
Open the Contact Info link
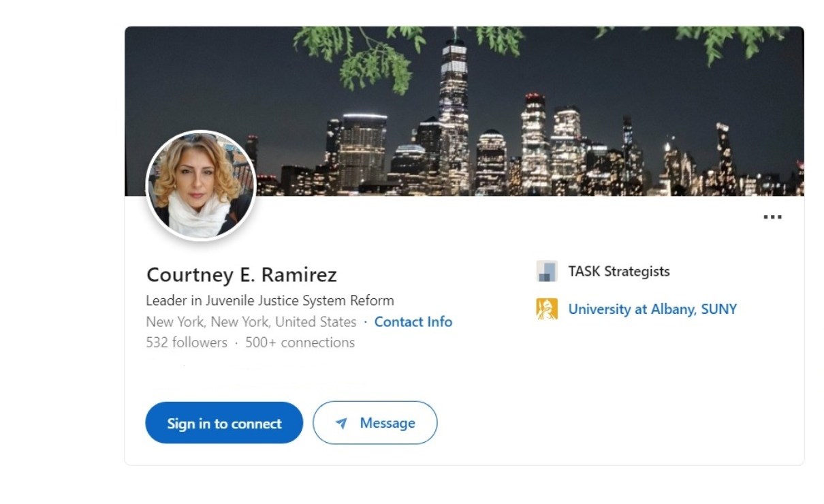pyautogui.click(x=413, y=322)
